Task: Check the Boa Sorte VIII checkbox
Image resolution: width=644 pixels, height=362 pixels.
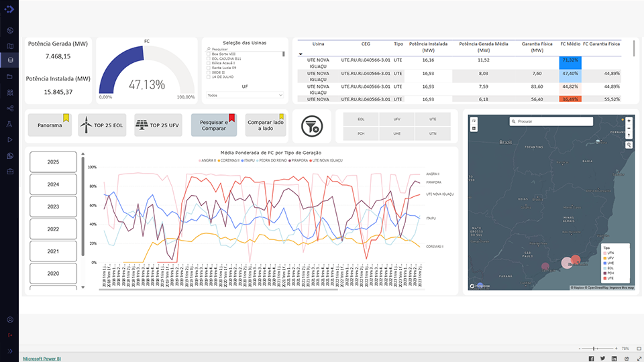Action: (x=209, y=54)
